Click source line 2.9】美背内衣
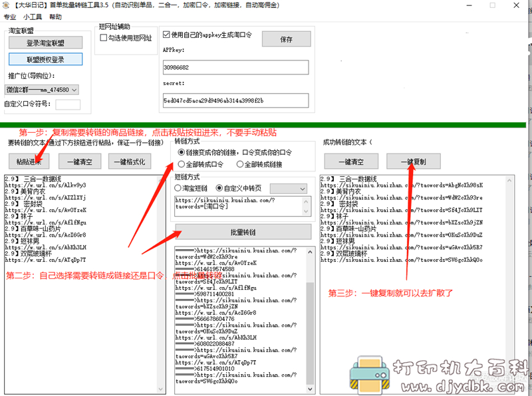 25,191
